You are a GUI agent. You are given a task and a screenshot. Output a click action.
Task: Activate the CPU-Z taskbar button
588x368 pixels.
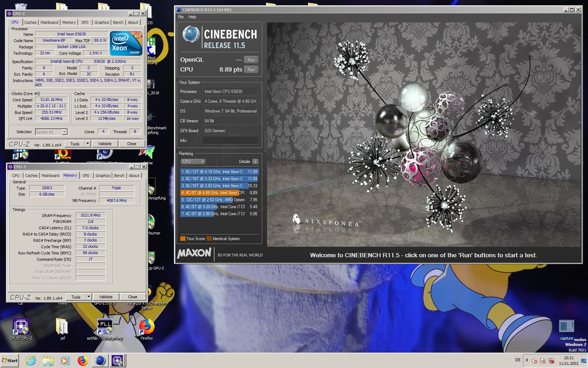(117, 360)
